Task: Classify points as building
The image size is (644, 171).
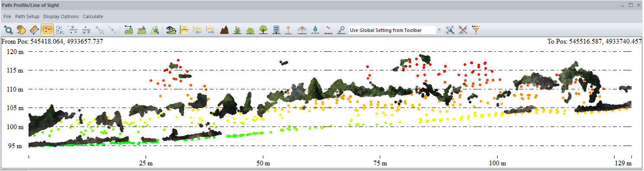Action: coord(276,30)
